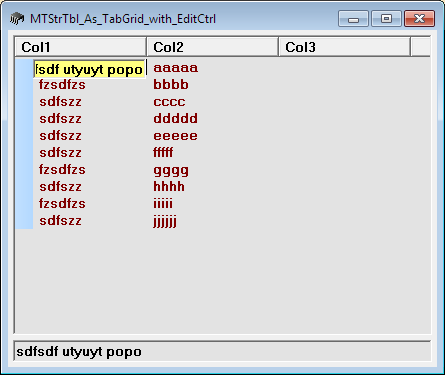This screenshot has width=445, height=375.
Task: Close the MTStrTbl_As_TabGrid_with_EditCtrl window
Action: [x=419, y=18]
